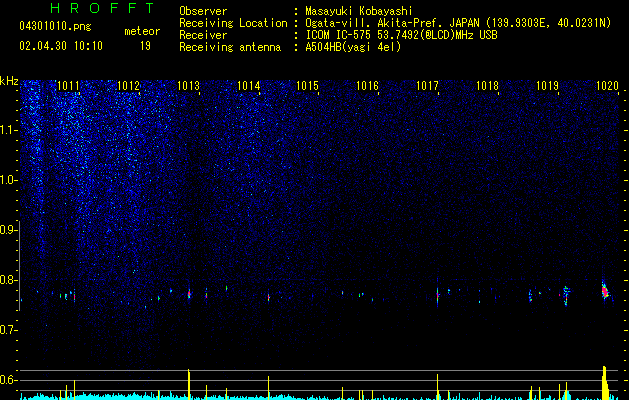
Task: Click the meteor echo at 1013
Action: (x=189, y=294)
